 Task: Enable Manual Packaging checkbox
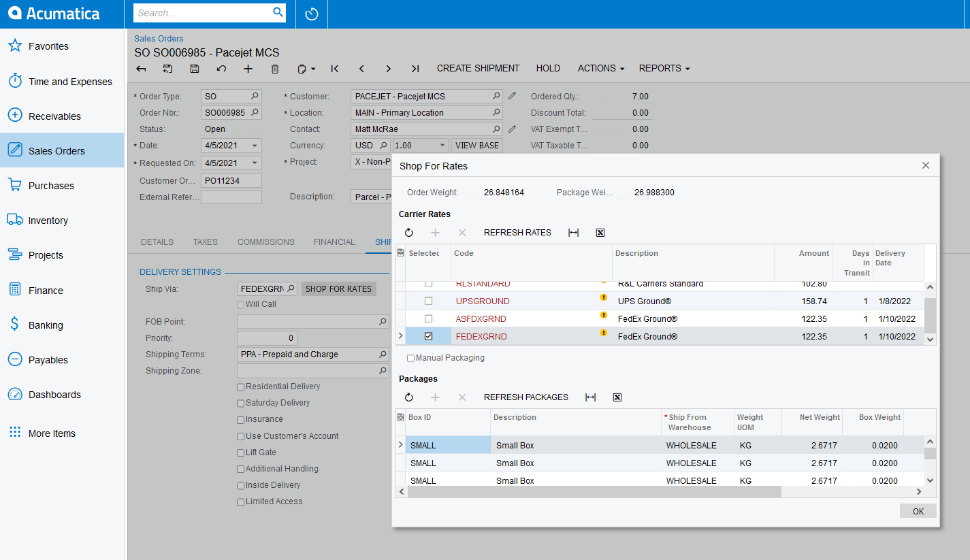[x=410, y=358]
